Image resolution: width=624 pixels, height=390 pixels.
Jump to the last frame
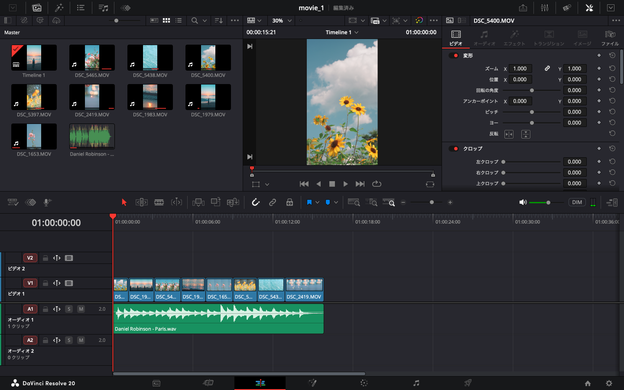(x=360, y=184)
